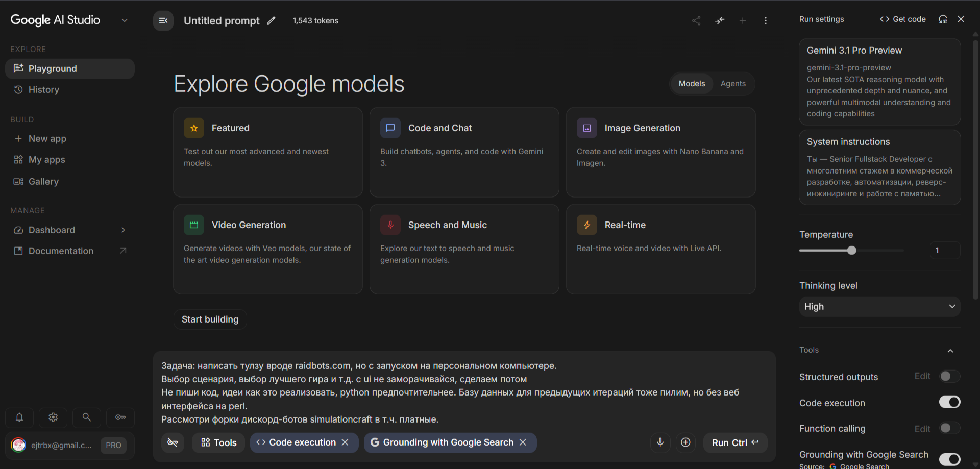Click the Get code button

tap(903, 19)
